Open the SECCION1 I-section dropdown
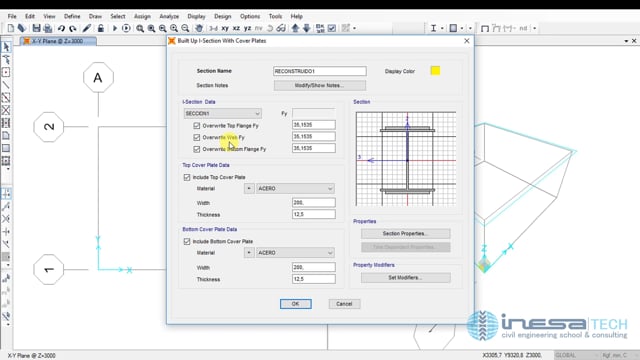The image size is (640, 360). click(223, 113)
